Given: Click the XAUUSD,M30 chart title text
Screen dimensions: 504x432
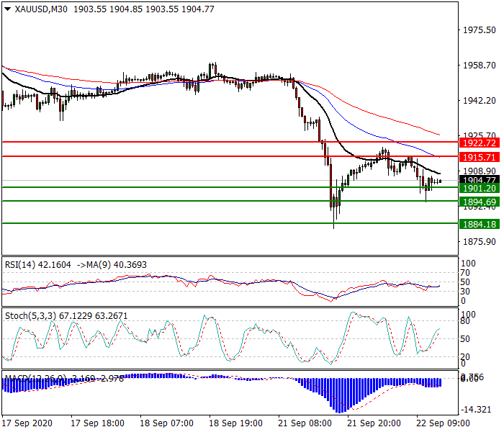Looking at the screenshot, I should [x=41, y=9].
